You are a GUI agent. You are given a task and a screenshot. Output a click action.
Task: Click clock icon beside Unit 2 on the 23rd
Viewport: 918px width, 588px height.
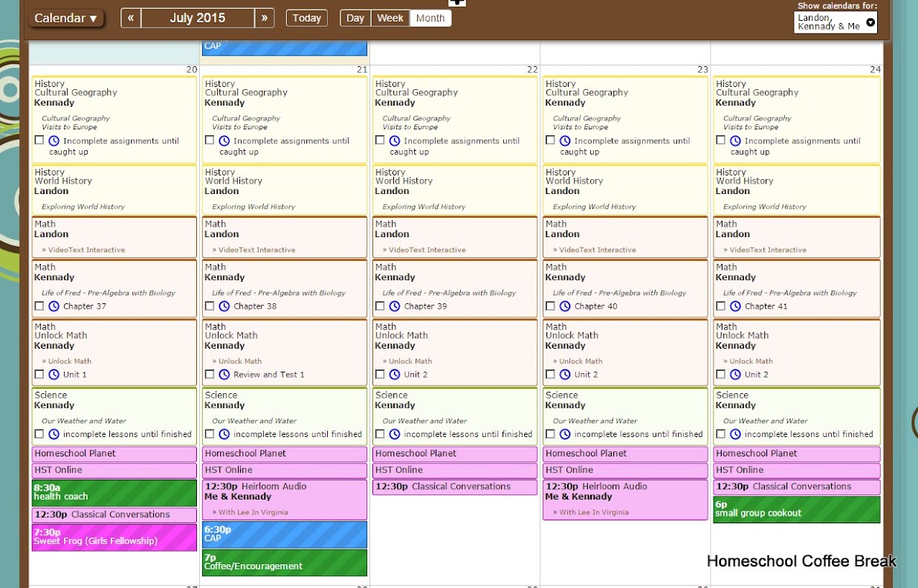565,375
